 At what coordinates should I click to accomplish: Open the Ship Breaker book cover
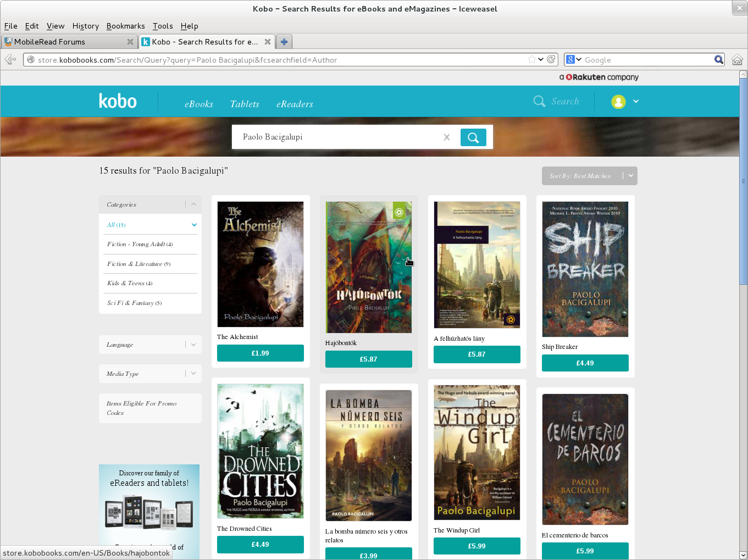click(585, 269)
